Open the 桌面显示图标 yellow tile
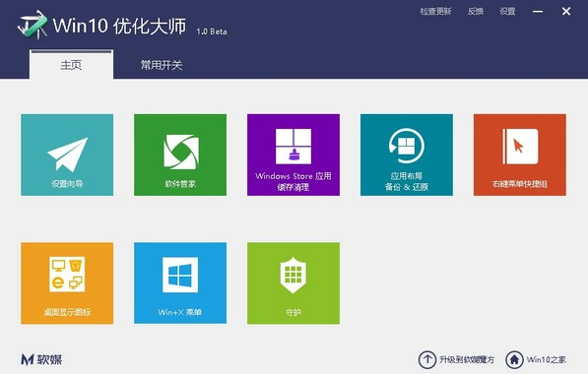Screen dimensions: 588x374 click(x=67, y=283)
